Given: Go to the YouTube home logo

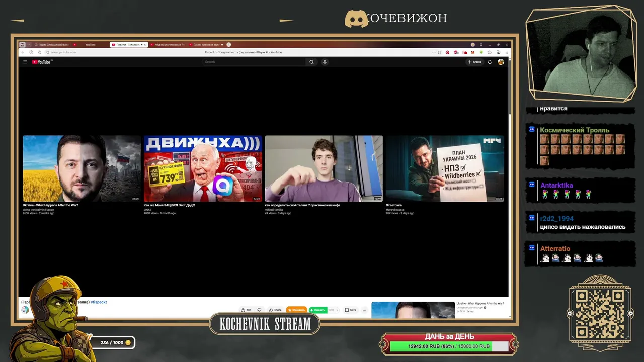Looking at the screenshot, I should (41, 62).
